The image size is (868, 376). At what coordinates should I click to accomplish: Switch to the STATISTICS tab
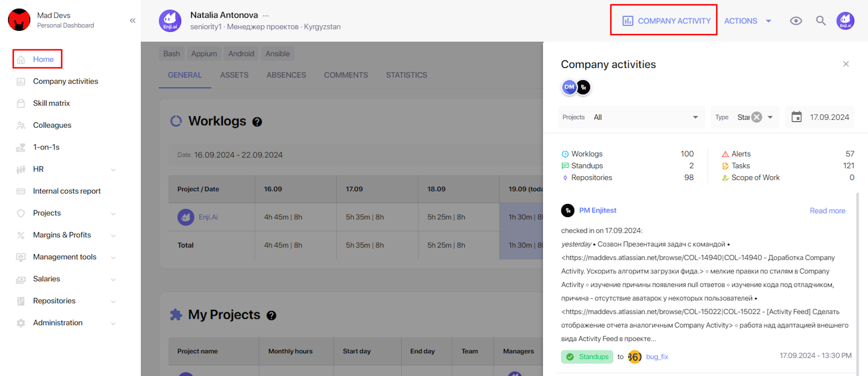pos(406,75)
